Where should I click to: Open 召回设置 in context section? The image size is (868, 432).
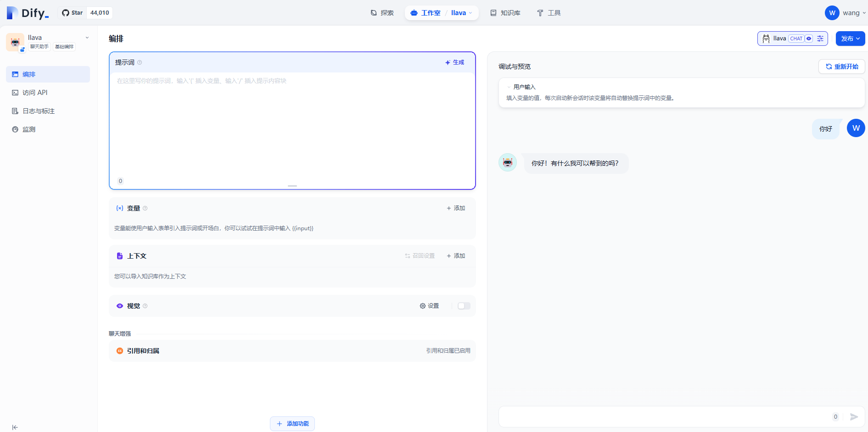coord(420,256)
